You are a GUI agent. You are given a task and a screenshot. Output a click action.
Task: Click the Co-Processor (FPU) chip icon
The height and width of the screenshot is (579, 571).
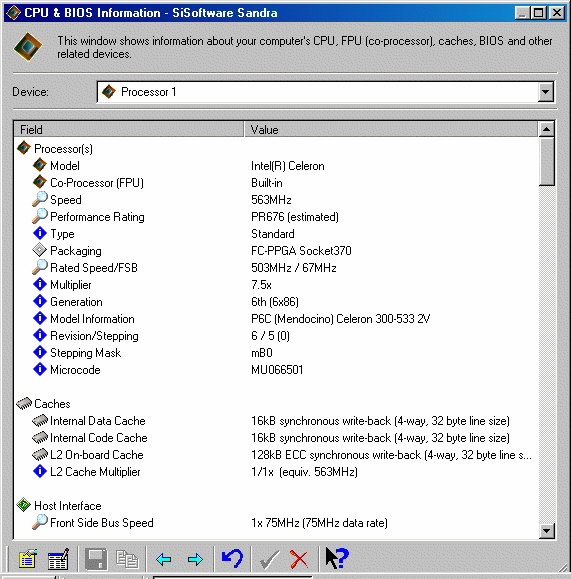pyautogui.click(x=40, y=182)
